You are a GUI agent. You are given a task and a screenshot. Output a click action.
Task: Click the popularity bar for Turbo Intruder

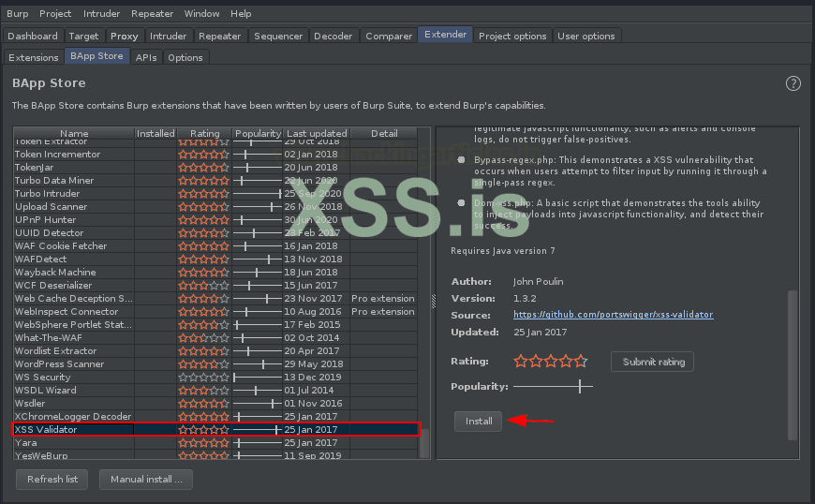click(258, 193)
